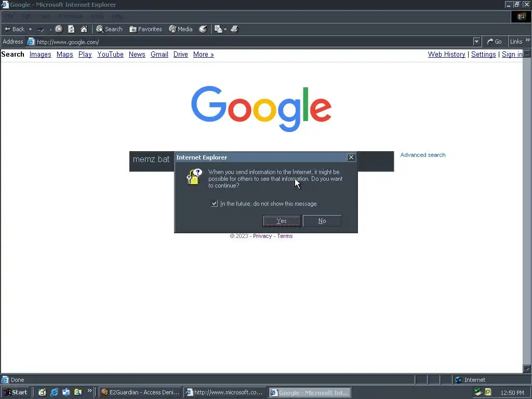Close the Internet Explorer security dialog

click(x=351, y=157)
